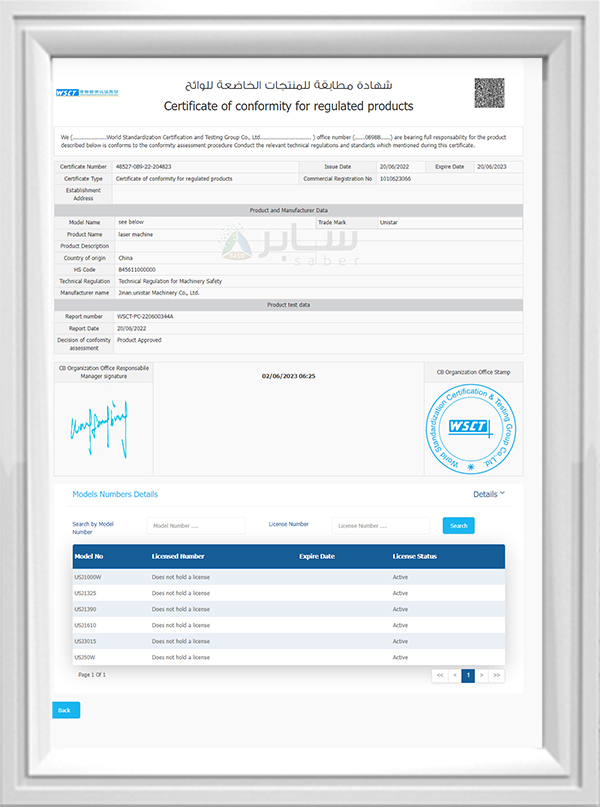The image size is (600, 807).
Task: Sort by License Status column header
Action: pos(414,556)
